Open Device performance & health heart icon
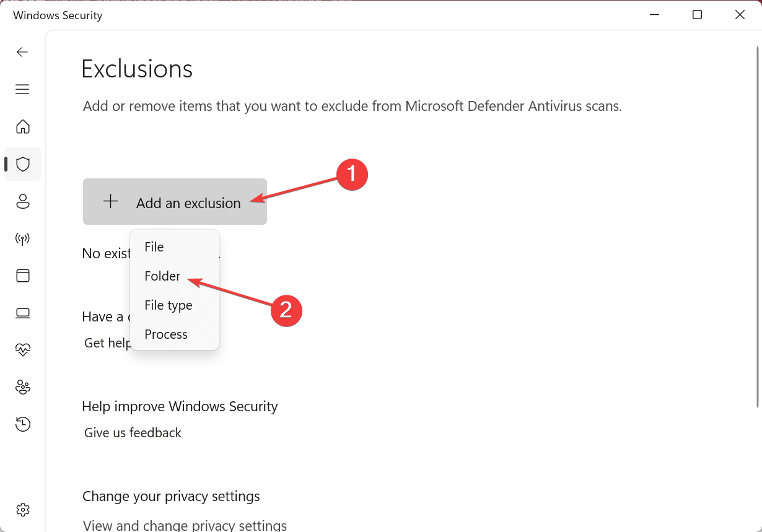 [23, 350]
